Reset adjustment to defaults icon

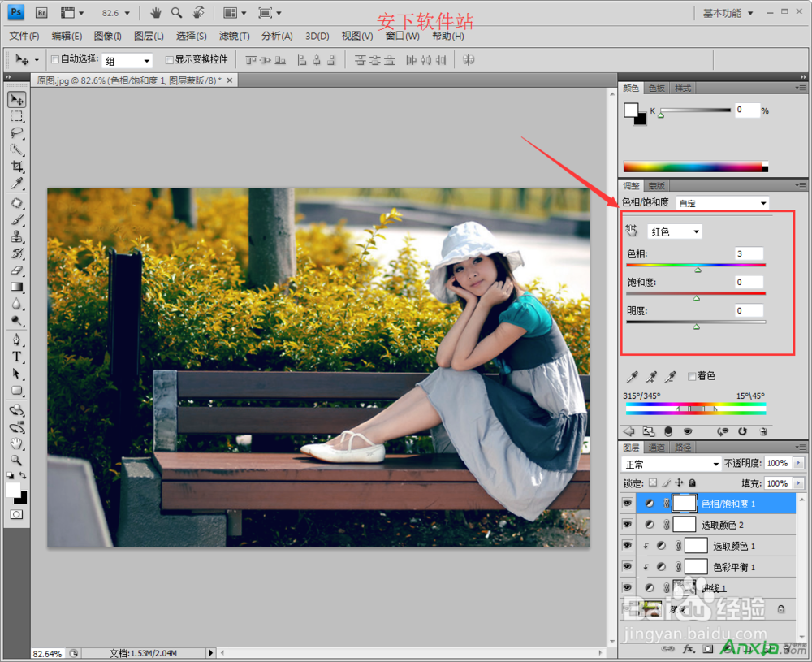pyautogui.click(x=742, y=431)
